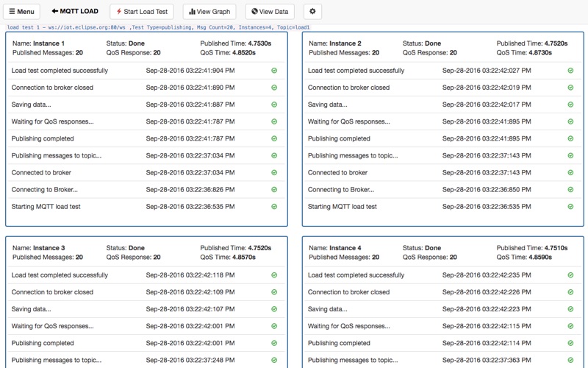Click Instance 1 load test completed checkmark
The width and height of the screenshot is (588, 368).
coord(274,71)
